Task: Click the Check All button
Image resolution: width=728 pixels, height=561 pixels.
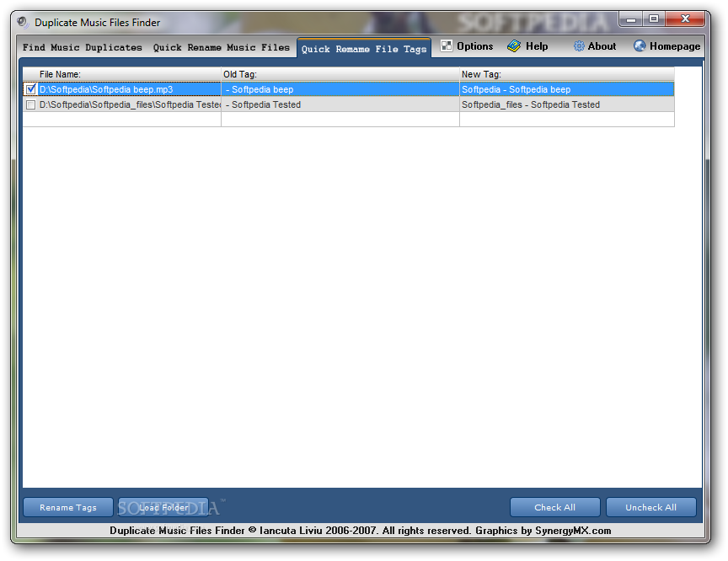Action: coord(554,507)
